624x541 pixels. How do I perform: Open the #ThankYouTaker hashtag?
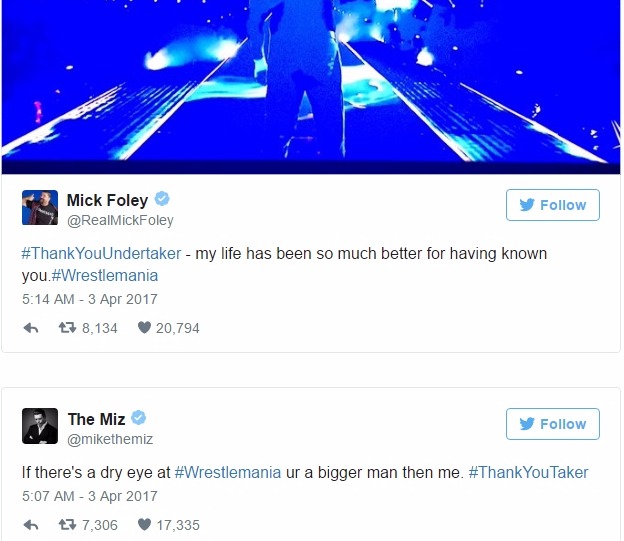click(x=528, y=473)
